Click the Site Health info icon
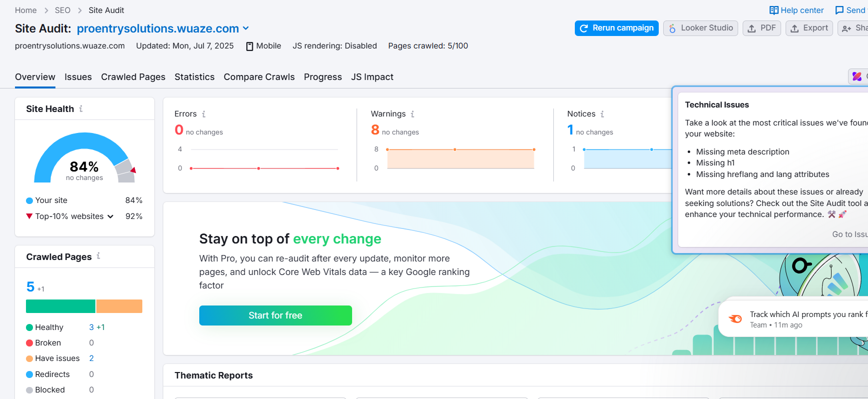Viewport: 868px width, 399px height. click(81, 108)
